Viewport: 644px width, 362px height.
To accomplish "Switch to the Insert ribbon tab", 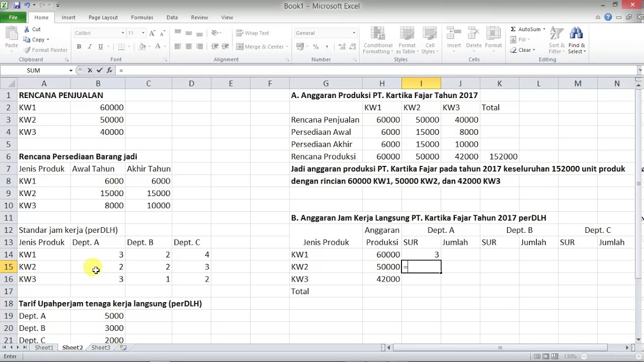I will point(68,18).
